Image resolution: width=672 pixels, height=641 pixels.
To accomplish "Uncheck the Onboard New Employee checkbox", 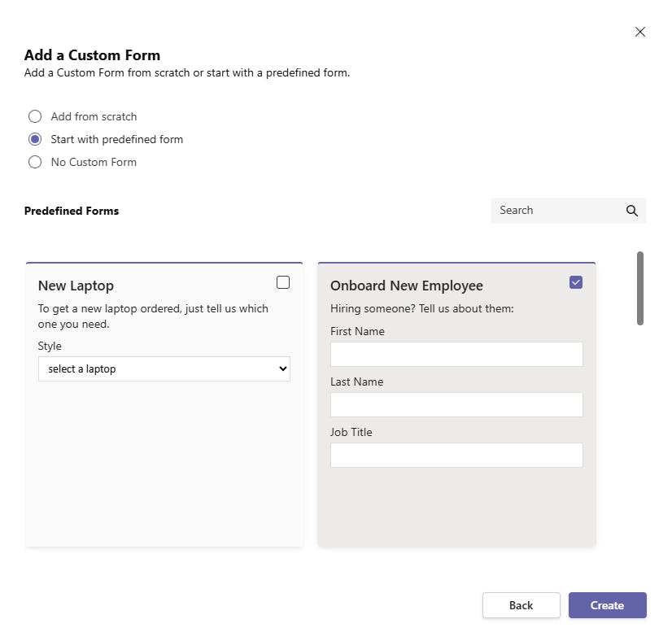I will pos(576,282).
